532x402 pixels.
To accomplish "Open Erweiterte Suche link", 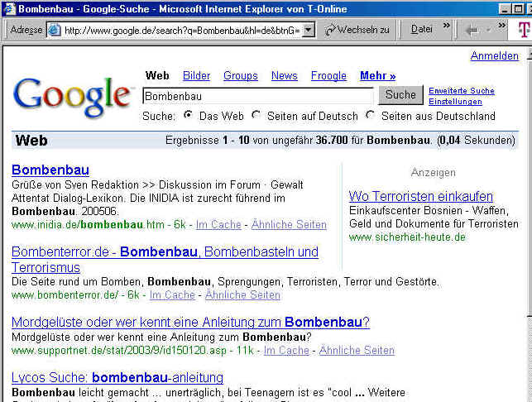I will 462,91.
